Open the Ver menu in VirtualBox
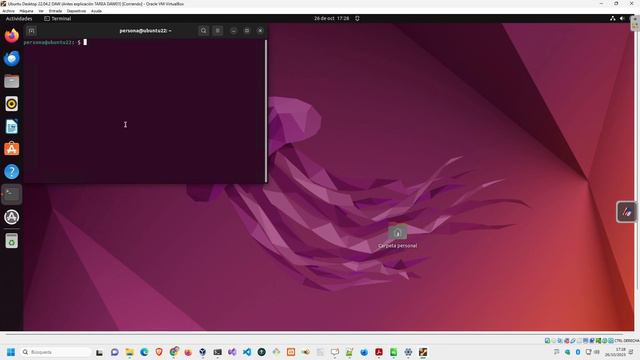The height and width of the screenshot is (360, 640). [x=41, y=11]
